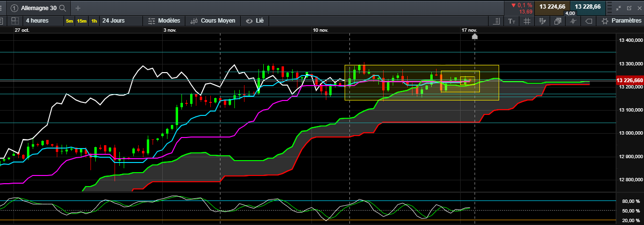
Task: Toggle the chart gridlines icon
Action: [x=527, y=21]
